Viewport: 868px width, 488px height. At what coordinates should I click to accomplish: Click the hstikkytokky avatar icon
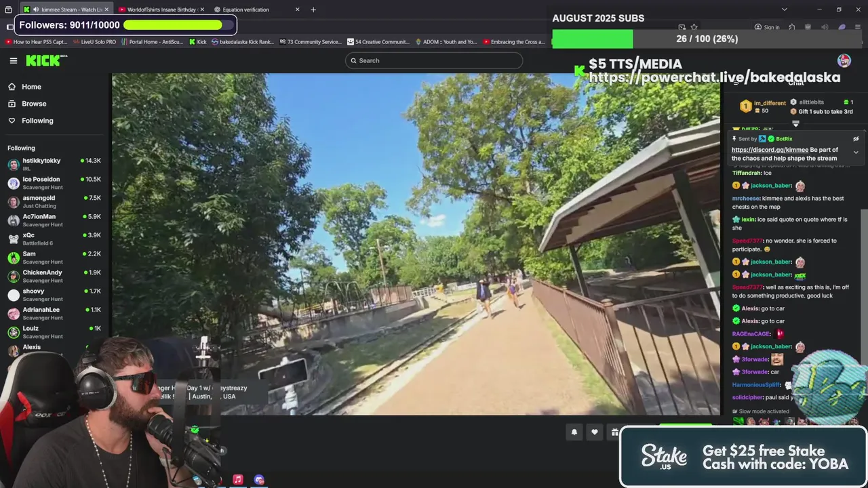pyautogui.click(x=14, y=165)
